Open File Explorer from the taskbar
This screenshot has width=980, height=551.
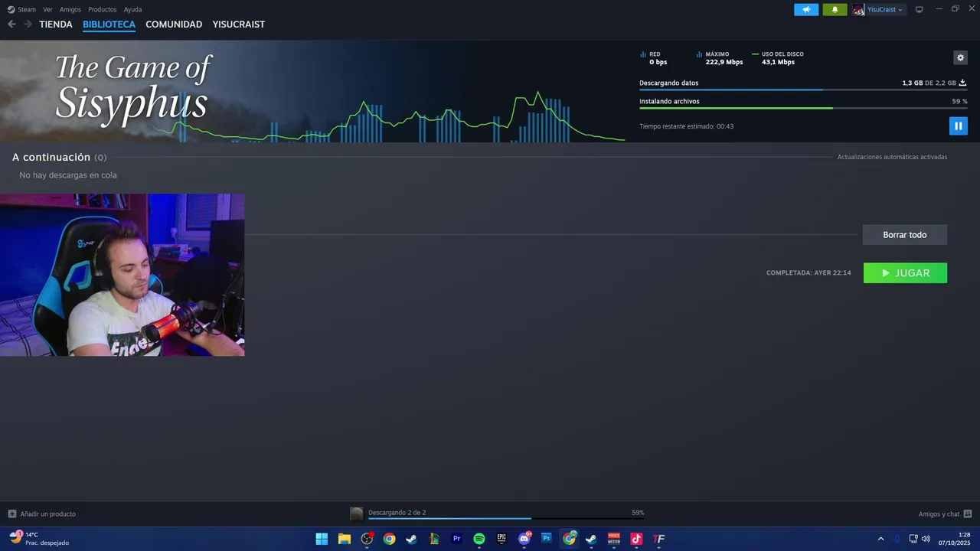tap(345, 539)
